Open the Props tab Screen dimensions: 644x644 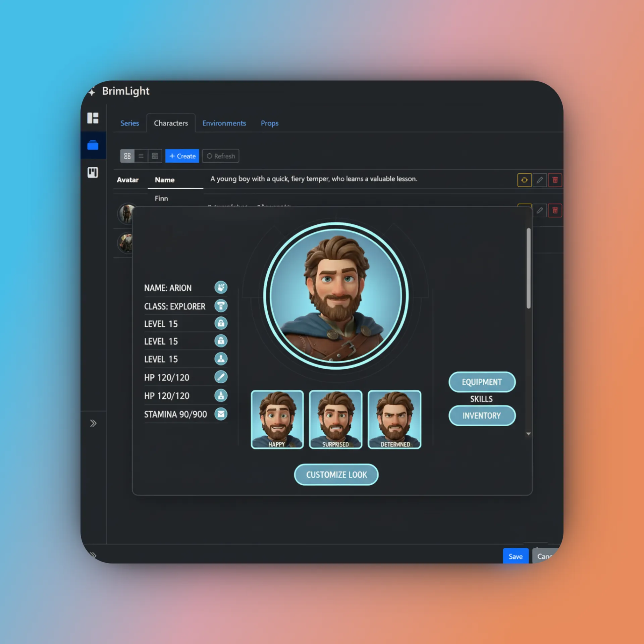coord(269,123)
